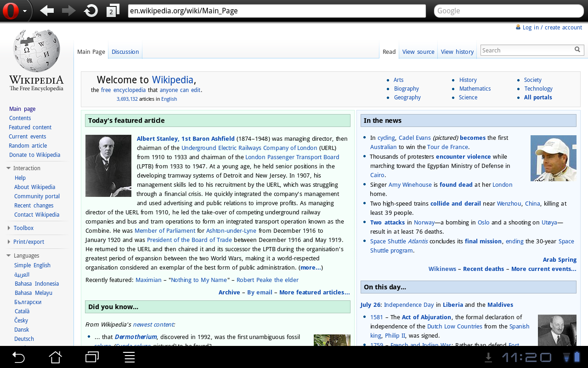Image resolution: width=588 pixels, height=368 pixels.
Task: Click the magnifier icon in Wikipedia search
Action: click(577, 50)
